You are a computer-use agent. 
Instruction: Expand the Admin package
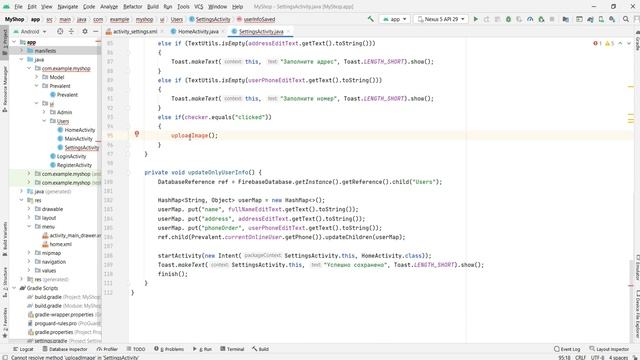tap(44, 112)
